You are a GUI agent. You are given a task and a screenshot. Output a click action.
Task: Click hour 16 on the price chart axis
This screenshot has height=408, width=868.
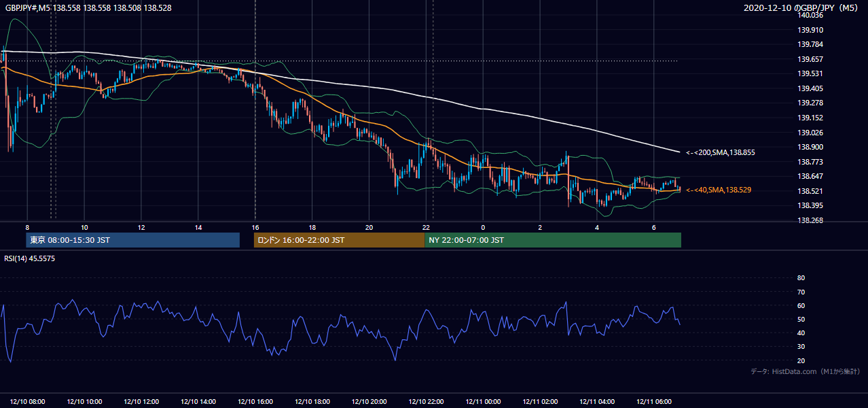click(255, 227)
